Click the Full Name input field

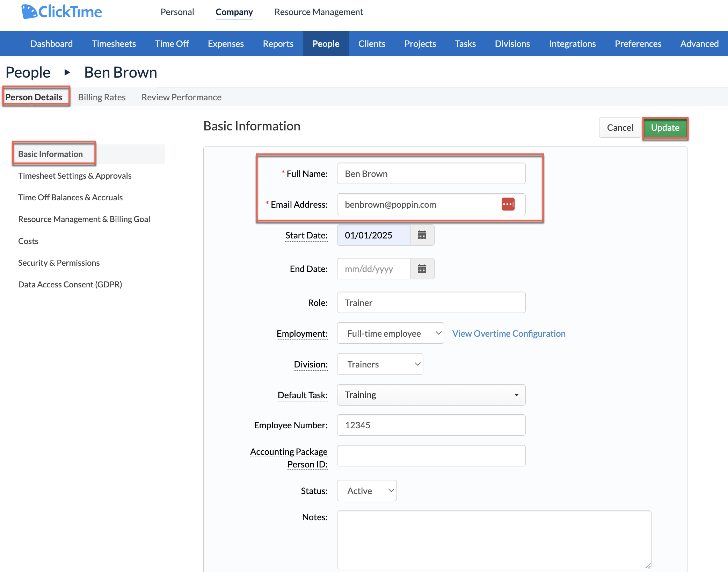point(431,174)
